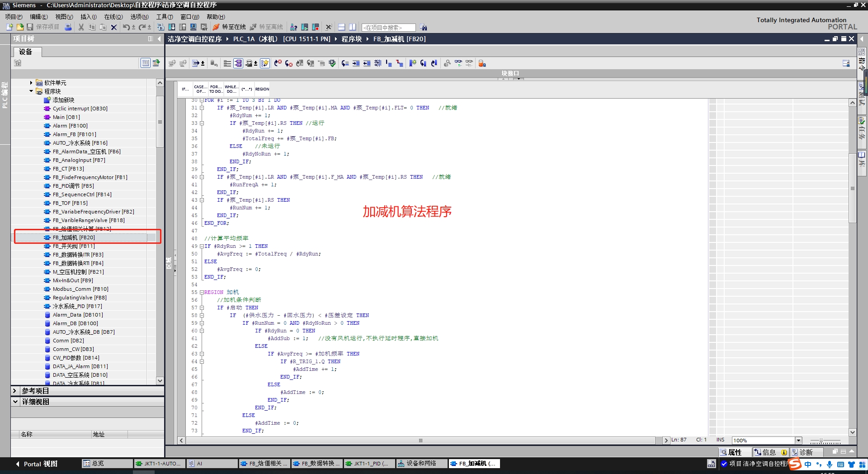Open the 在线(O) menu
This screenshot has width=868, height=474.
click(x=113, y=17)
